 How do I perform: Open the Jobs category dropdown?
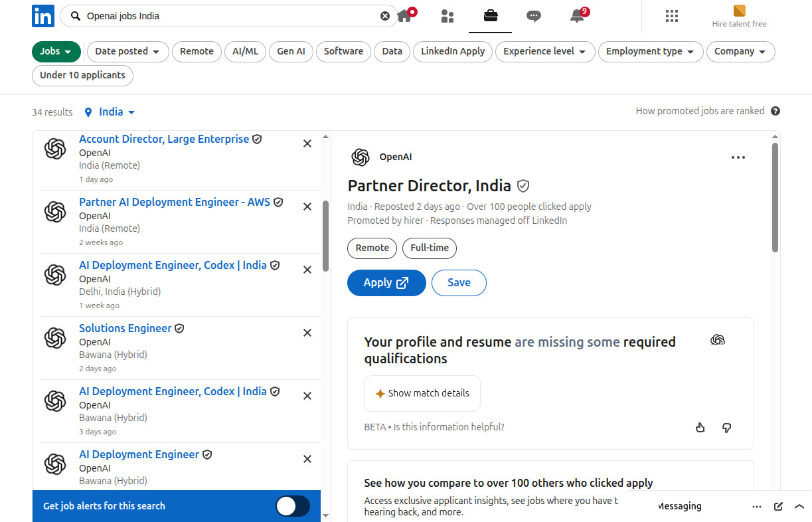click(56, 51)
